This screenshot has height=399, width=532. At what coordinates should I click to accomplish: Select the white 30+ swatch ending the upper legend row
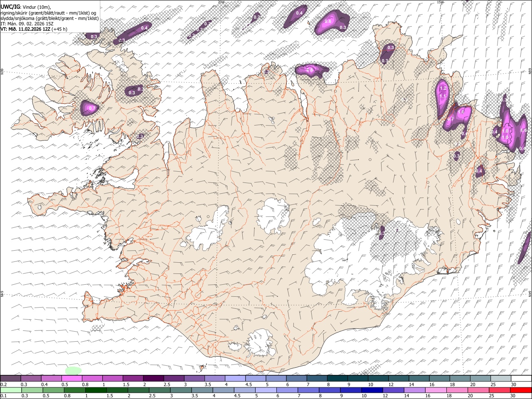coord(521,379)
